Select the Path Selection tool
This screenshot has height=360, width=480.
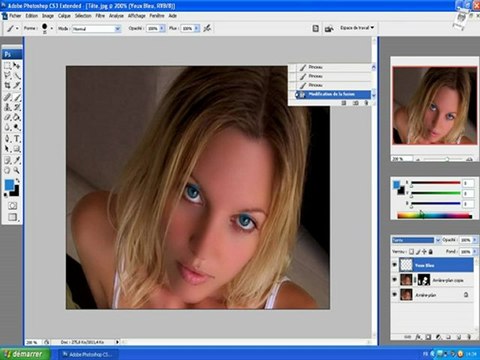tap(7, 149)
